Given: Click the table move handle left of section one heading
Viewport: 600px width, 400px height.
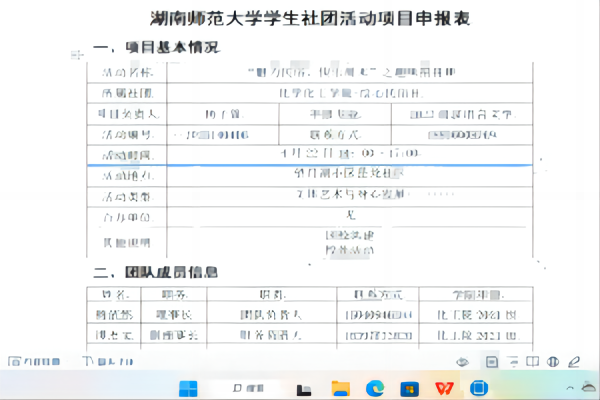Looking at the screenshot, I should click(x=76, y=54).
